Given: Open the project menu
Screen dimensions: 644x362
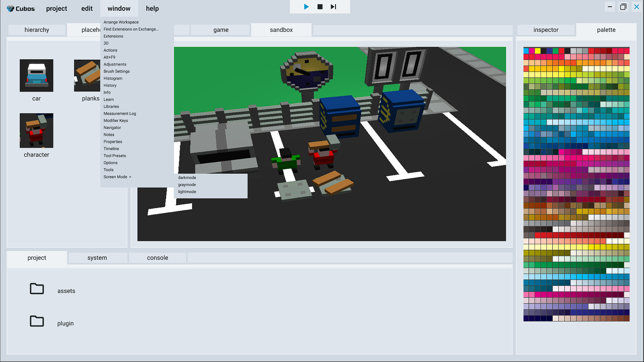Looking at the screenshot, I should pos(57,8).
